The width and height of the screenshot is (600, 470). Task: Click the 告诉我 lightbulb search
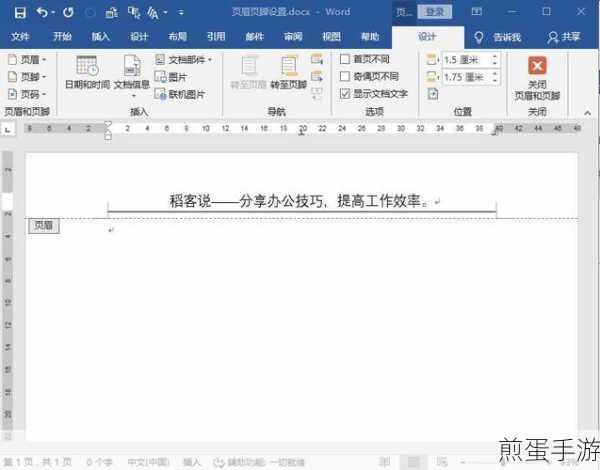[497, 37]
